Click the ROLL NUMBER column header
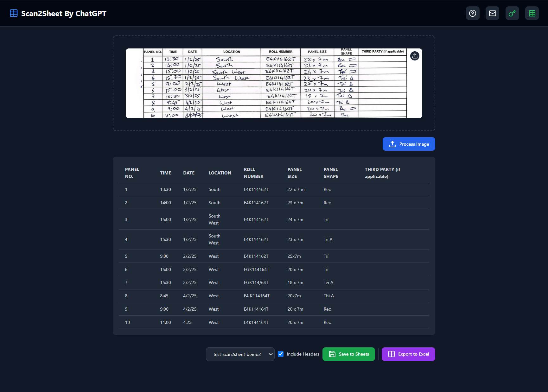The image size is (548, 392). click(253, 173)
